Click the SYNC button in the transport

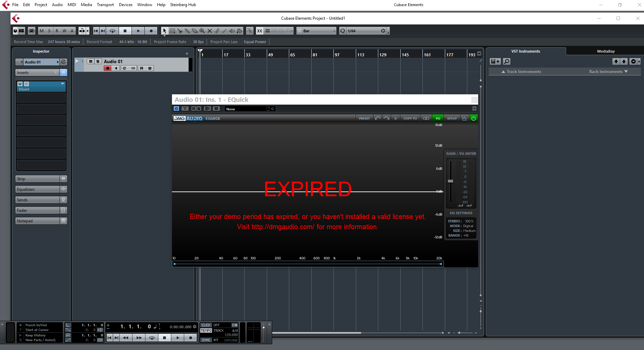click(206, 340)
